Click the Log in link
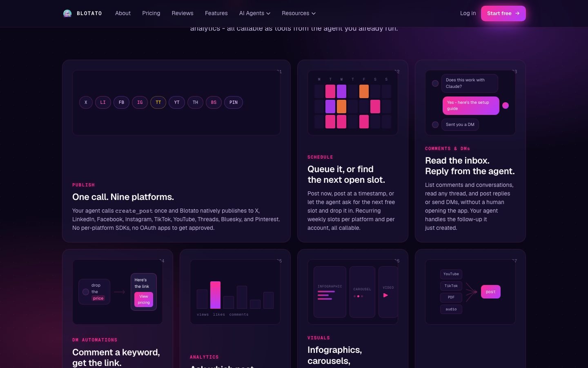 click(x=468, y=13)
